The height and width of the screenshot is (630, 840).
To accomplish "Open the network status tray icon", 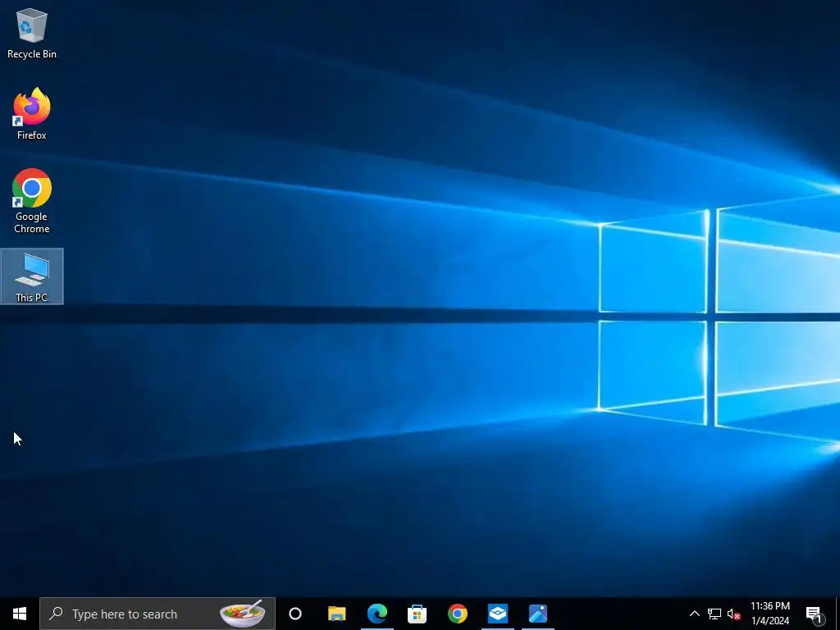I will pyautogui.click(x=714, y=614).
